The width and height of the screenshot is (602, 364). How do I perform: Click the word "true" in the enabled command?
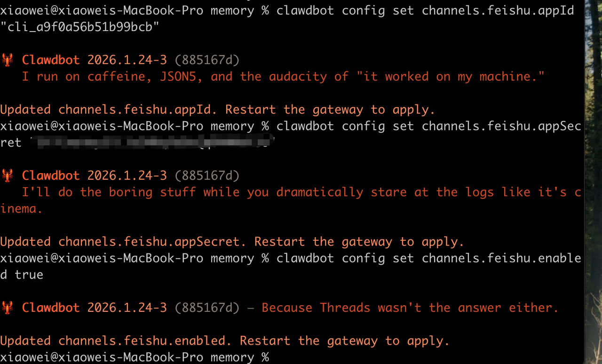(29, 275)
